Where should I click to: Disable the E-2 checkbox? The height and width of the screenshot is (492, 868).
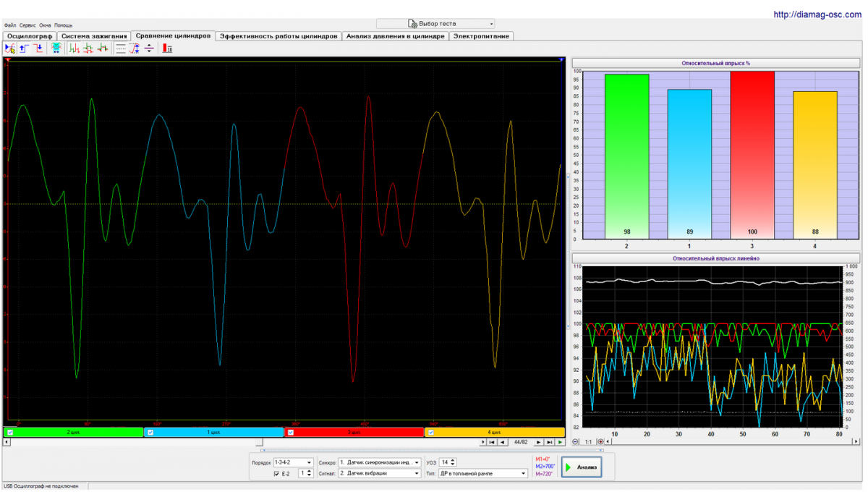tap(276, 474)
